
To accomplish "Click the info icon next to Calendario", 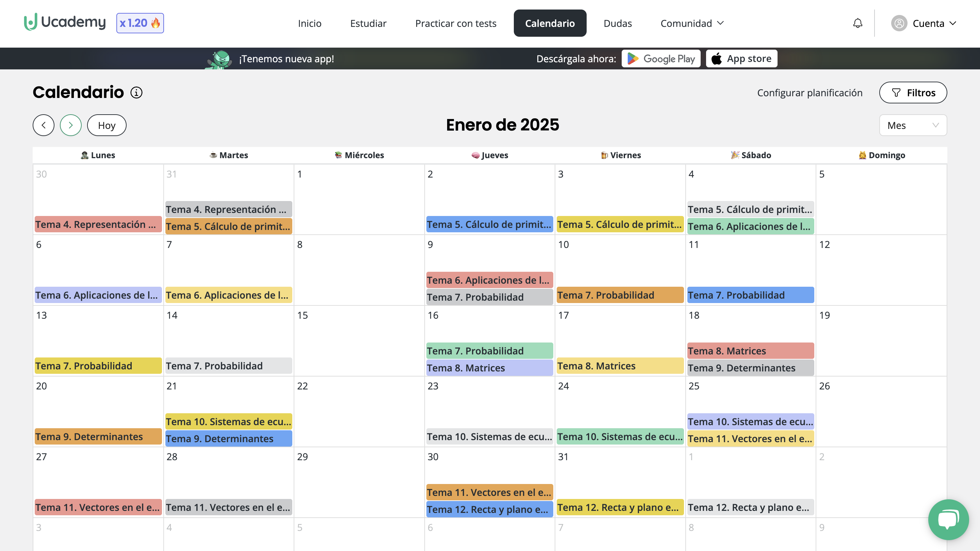I will (136, 93).
